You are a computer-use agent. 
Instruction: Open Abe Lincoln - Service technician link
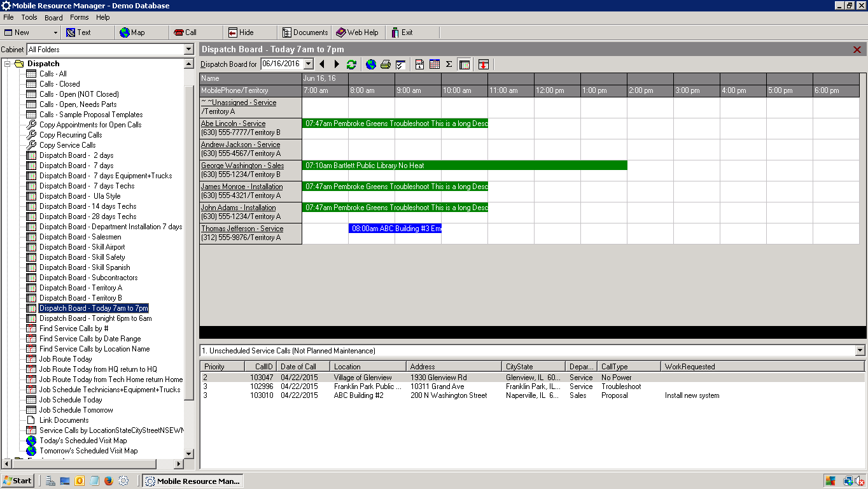[x=233, y=124]
